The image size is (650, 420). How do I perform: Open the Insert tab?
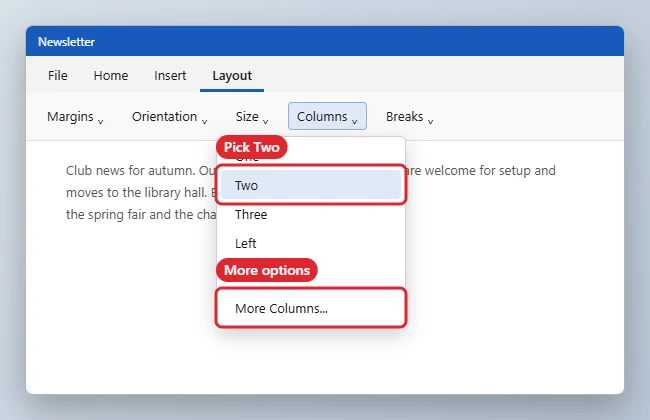point(170,75)
